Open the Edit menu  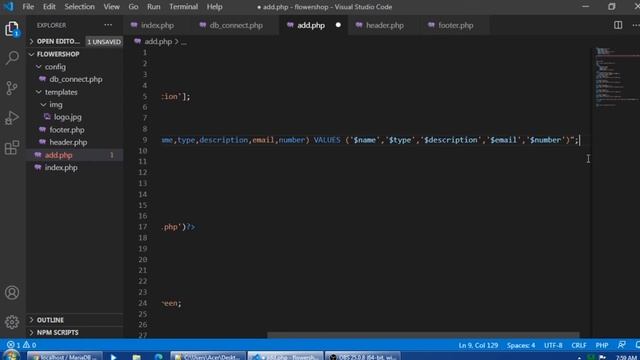pos(49,7)
